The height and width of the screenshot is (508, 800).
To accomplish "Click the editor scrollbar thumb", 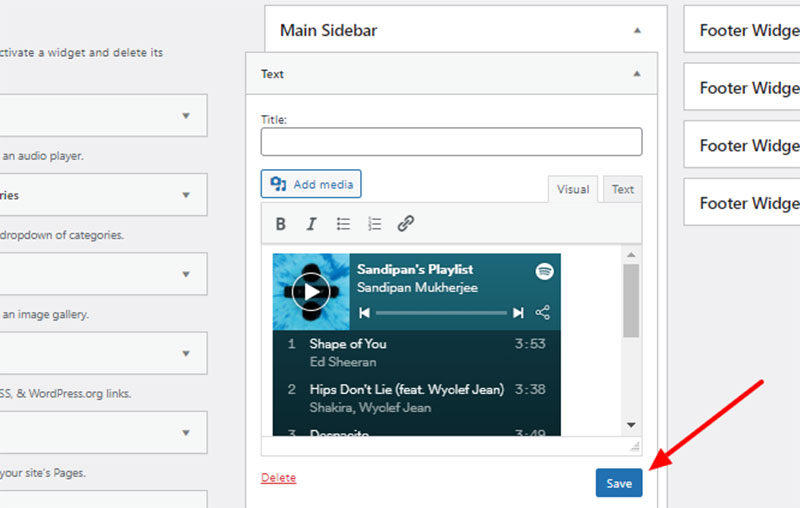I will coord(631,301).
